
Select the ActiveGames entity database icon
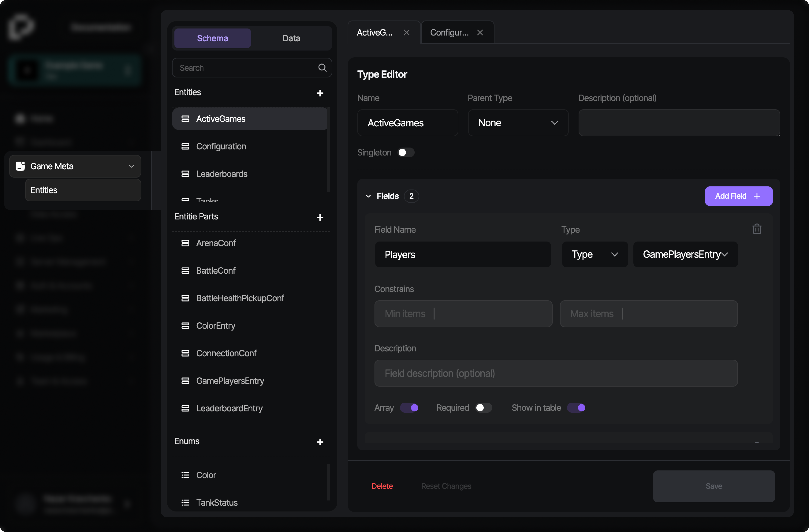pos(186,119)
